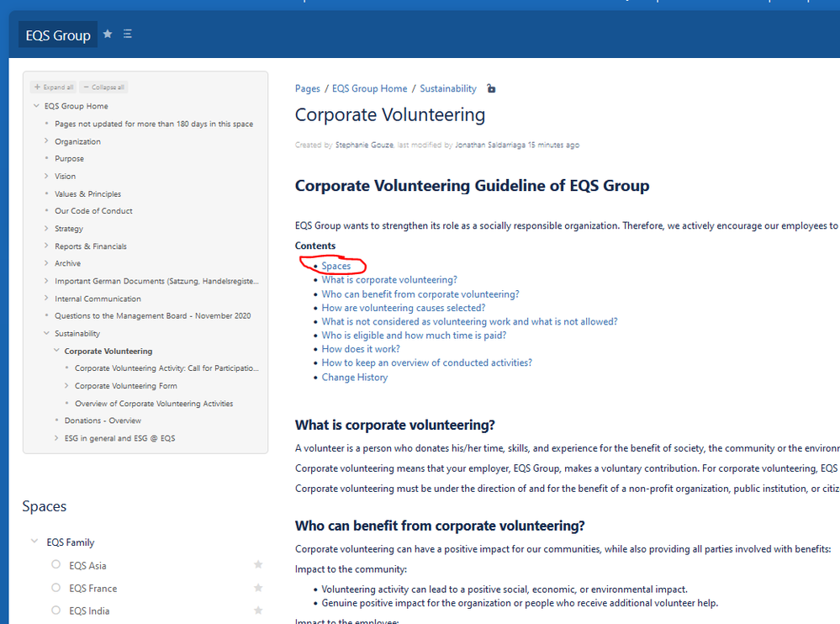
Task: Select the EQS India radio button
Action: (x=55, y=610)
